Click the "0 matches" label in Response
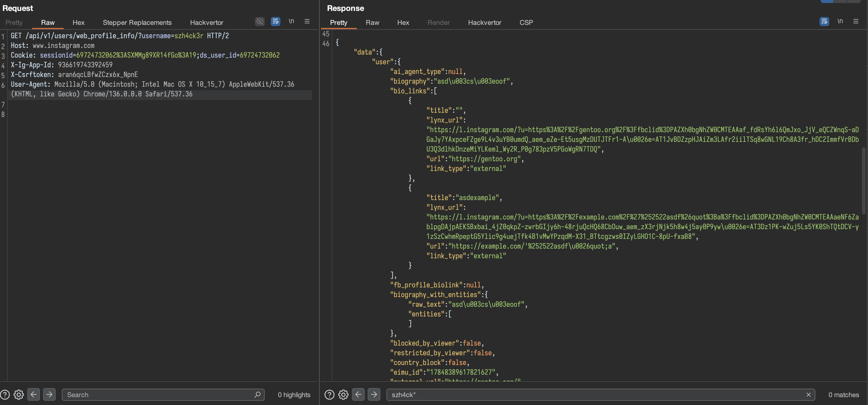The width and height of the screenshot is (868, 405). pyautogui.click(x=843, y=395)
